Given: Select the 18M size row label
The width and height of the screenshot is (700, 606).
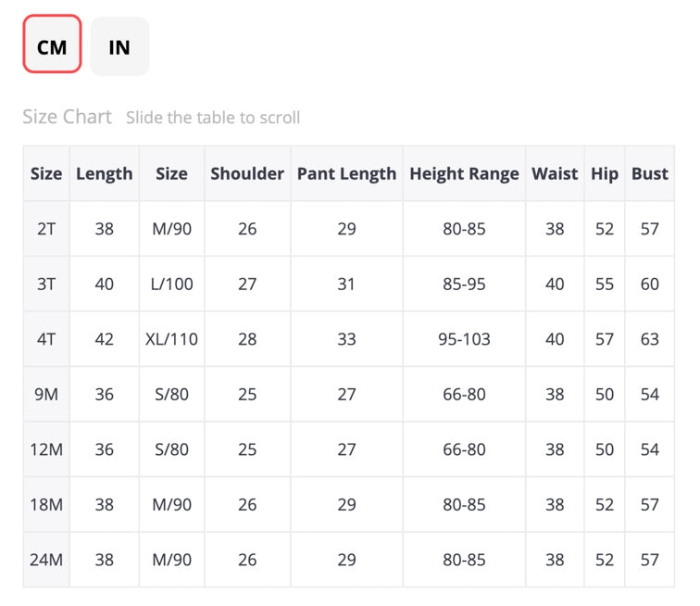Looking at the screenshot, I should click(46, 505).
